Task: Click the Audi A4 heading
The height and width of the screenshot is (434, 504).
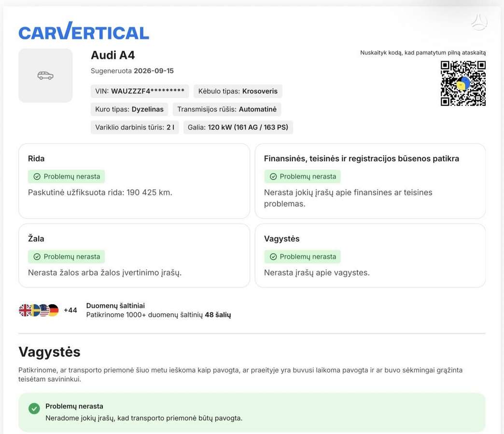Action: coord(113,55)
